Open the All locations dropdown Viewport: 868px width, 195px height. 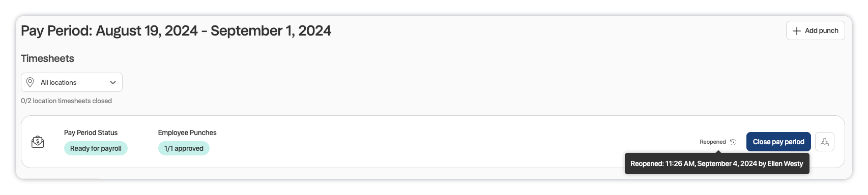tap(72, 82)
